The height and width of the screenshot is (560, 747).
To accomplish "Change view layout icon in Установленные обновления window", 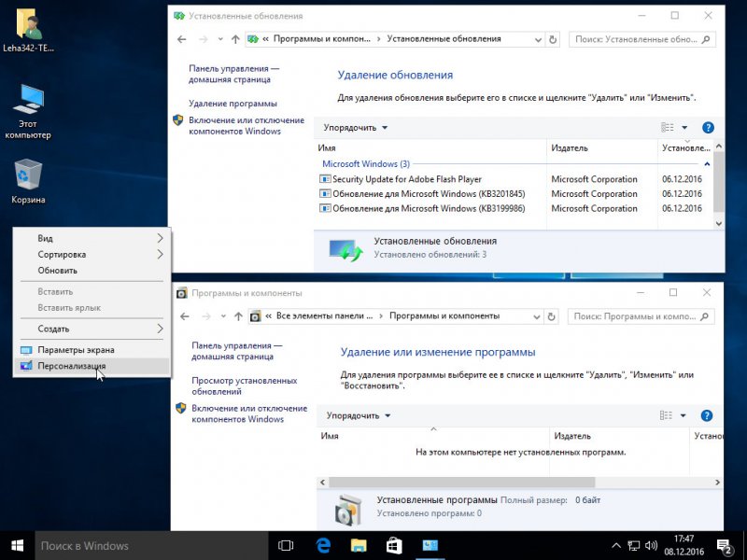I will pos(668,128).
